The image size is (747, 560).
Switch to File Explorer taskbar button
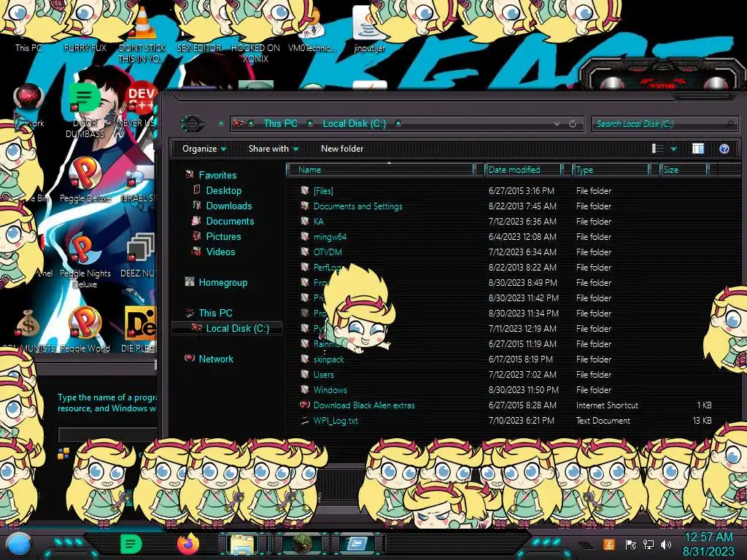coord(243,544)
